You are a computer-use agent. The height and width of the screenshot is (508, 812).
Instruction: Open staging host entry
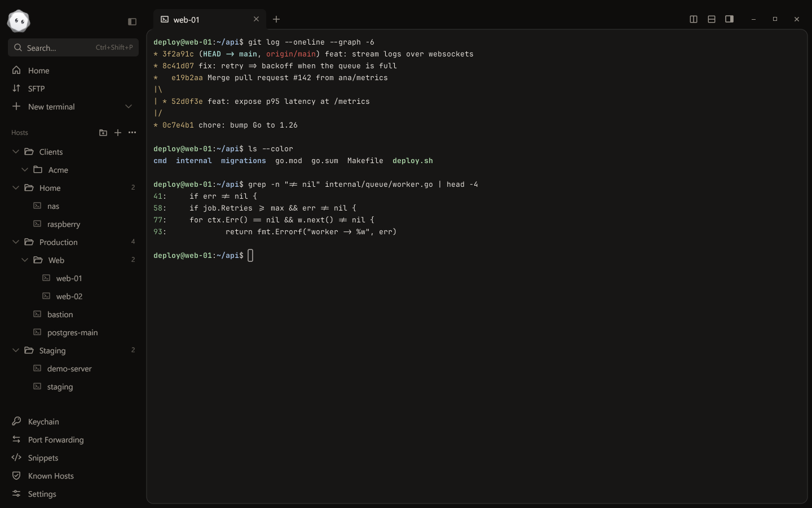coord(73,387)
